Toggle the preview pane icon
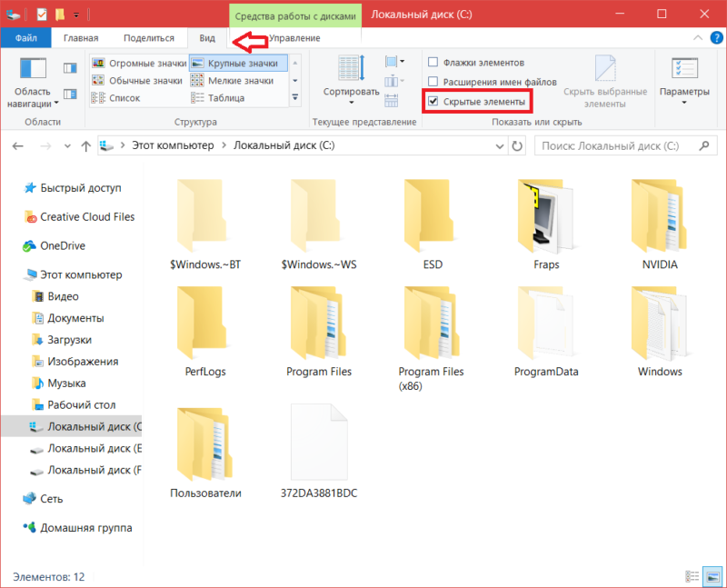This screenshot has height=588, width=727. click(70, 68)
